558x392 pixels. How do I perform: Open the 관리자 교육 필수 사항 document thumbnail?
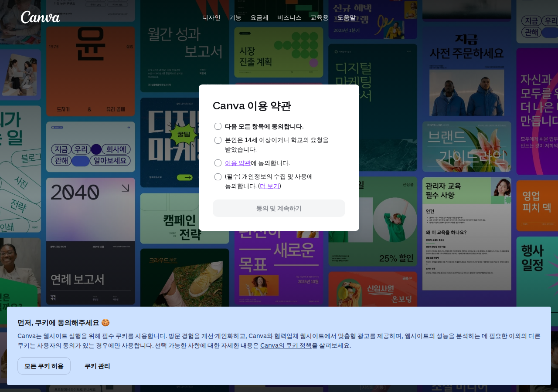(467, 234)
